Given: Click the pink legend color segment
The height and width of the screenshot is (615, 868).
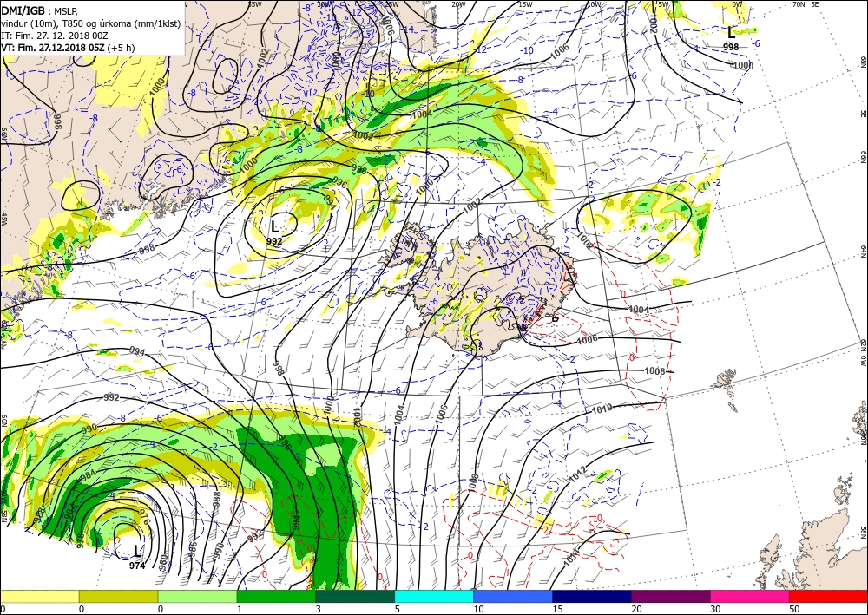Looking at the screenshot, I should point(750,596).
